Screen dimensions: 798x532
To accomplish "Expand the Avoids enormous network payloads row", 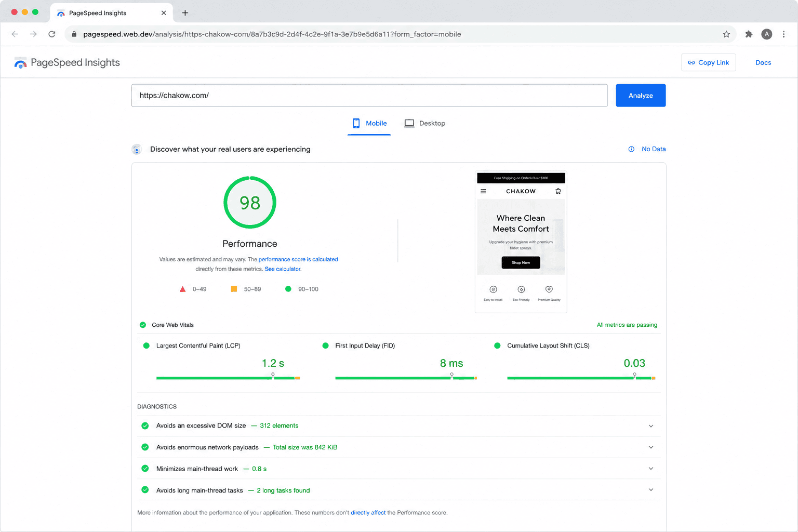I will pos(651,447).
